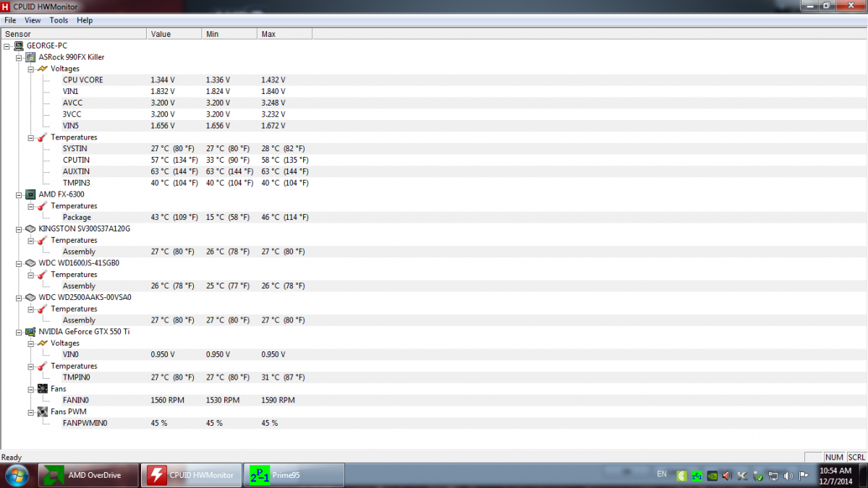This screenshot has width=868, height=488.
Task: Collapse the GEORGE-PC root node
Action: [7, 46]
